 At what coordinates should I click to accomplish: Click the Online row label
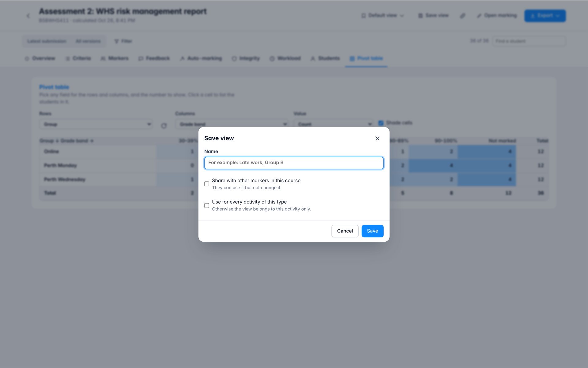click(51, 151)
